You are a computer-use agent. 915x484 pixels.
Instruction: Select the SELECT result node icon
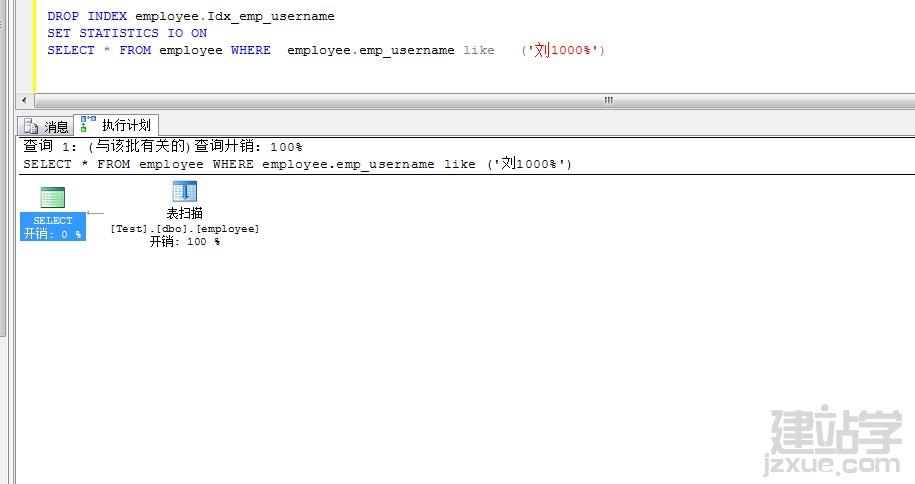[x=53, y=197]
